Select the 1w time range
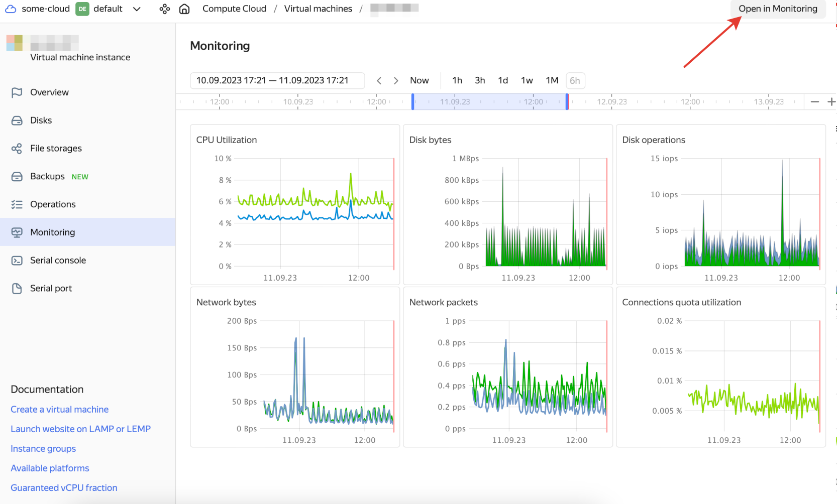Image resolution: width=837 pixels, height=504 pixels. tap(527, 81)
